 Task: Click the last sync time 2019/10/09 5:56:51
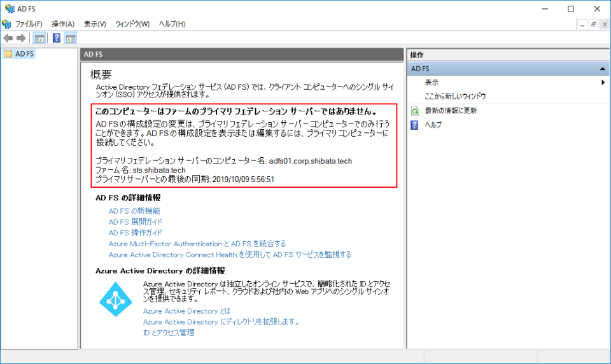point(243,179)
